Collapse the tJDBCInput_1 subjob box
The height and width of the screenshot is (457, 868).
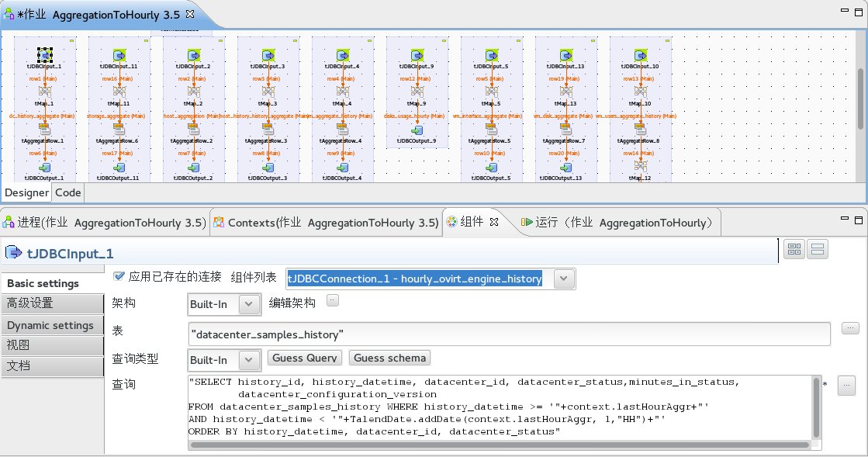click(72, 40)
